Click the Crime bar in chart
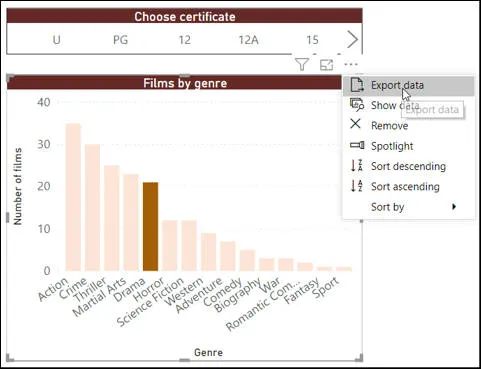The height and width of the screenshot is (369, 481). click(x=92, y=207)
